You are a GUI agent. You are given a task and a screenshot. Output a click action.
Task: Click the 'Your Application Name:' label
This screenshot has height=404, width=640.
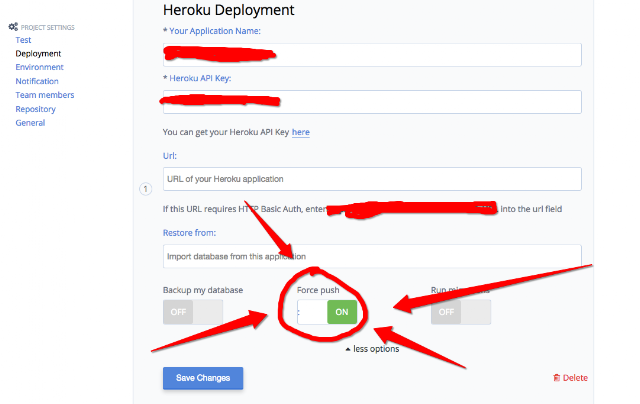pyautogui.click(x=215, y=31)
